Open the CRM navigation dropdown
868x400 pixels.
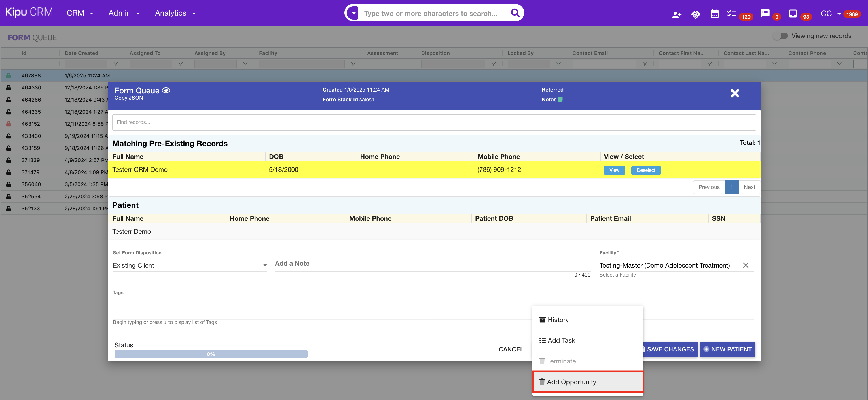(80, 13)
